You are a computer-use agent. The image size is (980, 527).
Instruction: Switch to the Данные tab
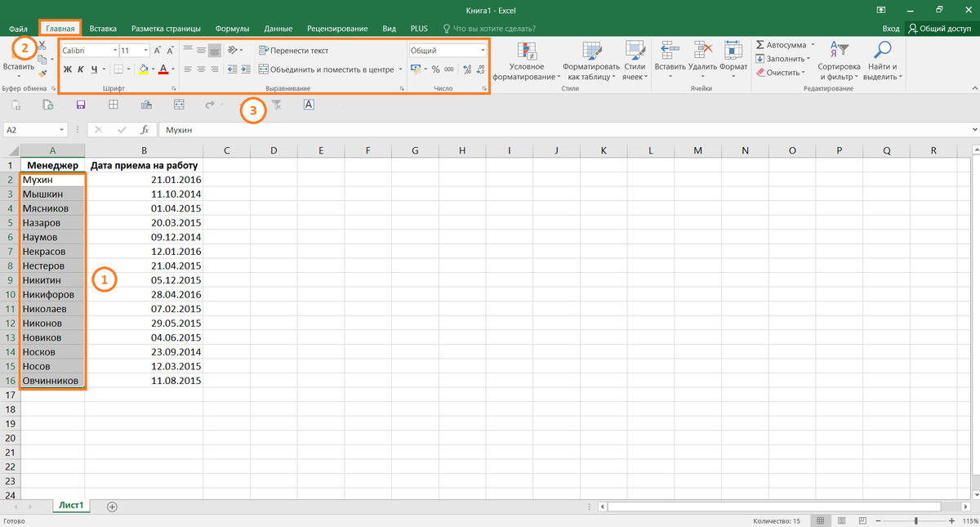(278, 29)
